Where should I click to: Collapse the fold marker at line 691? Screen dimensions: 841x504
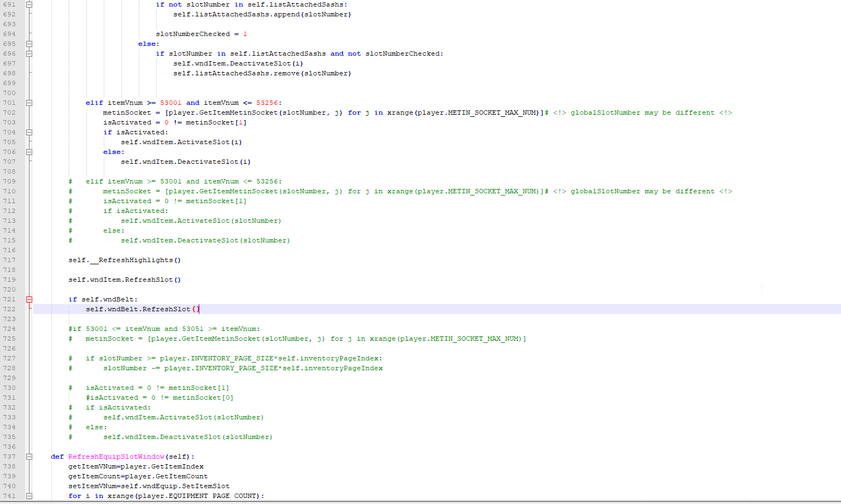(x=29, y=4)
